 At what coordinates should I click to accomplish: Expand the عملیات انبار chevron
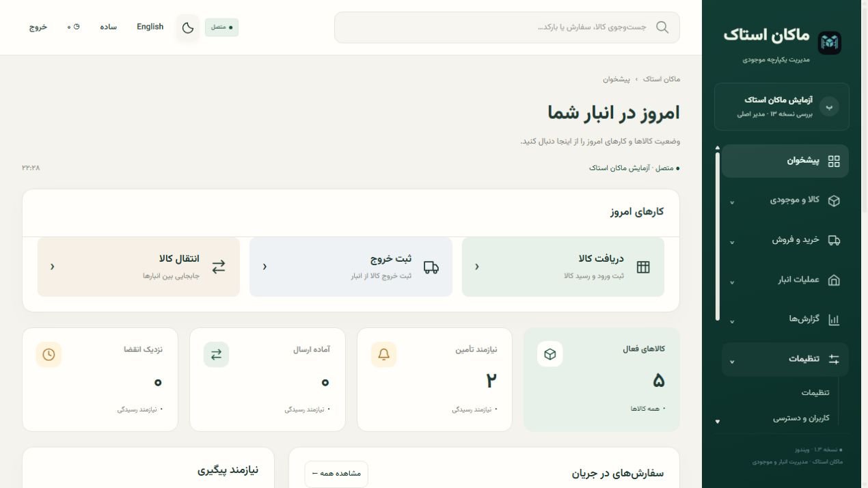pyautogui.click(x=732, y=282)
